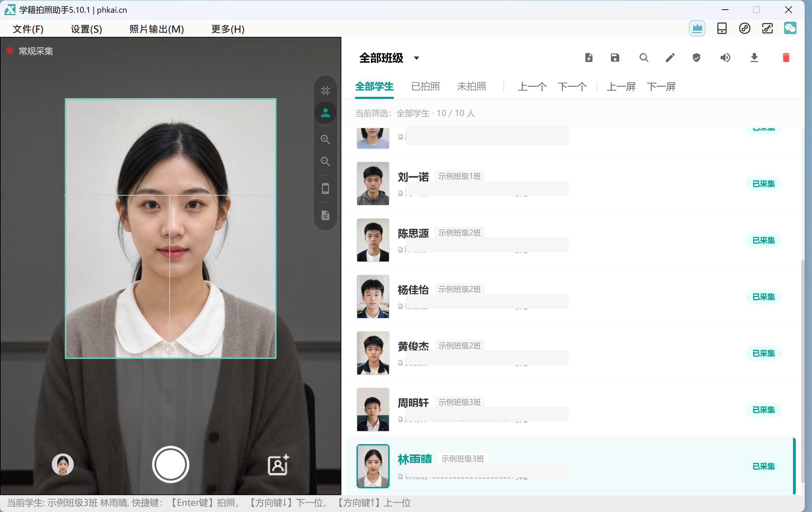The image size is (812, 512).
Task: Select student 黄俊杰 in the list
Action: pos(570,353)
